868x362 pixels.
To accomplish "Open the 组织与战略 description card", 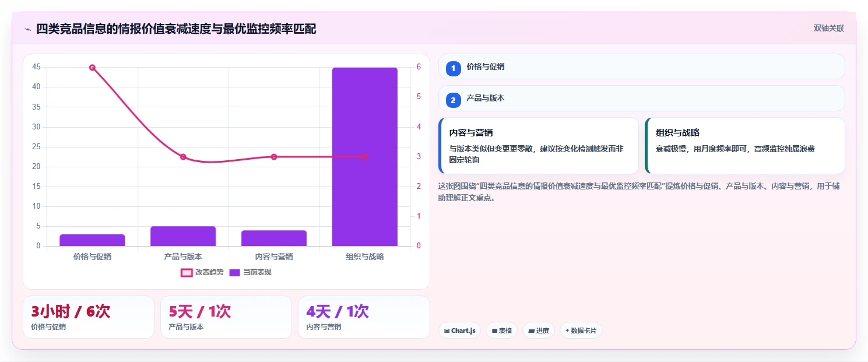I will coord(745,146).
